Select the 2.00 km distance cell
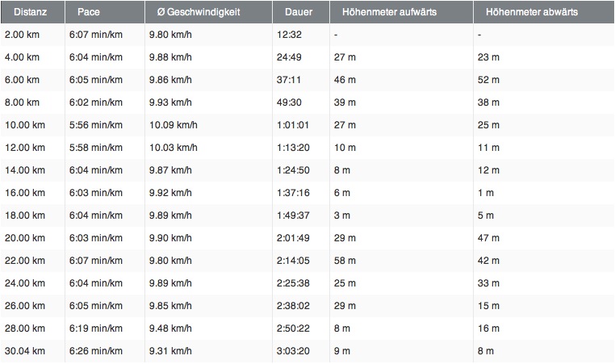 (22, 35)
